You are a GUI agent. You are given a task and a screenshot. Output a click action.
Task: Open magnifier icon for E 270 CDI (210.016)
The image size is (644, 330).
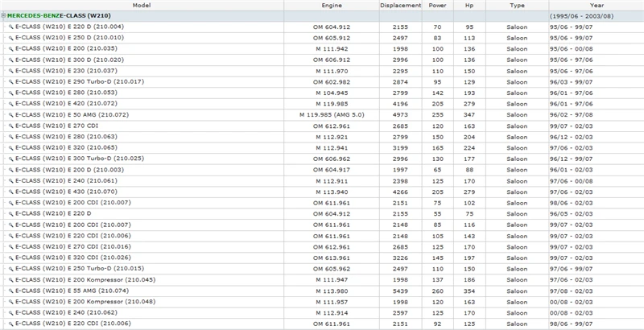[11, 246]
